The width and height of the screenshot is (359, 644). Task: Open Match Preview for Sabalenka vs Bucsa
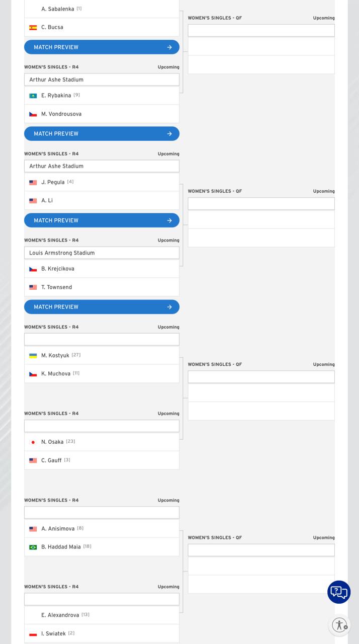(x=102, y=47)
